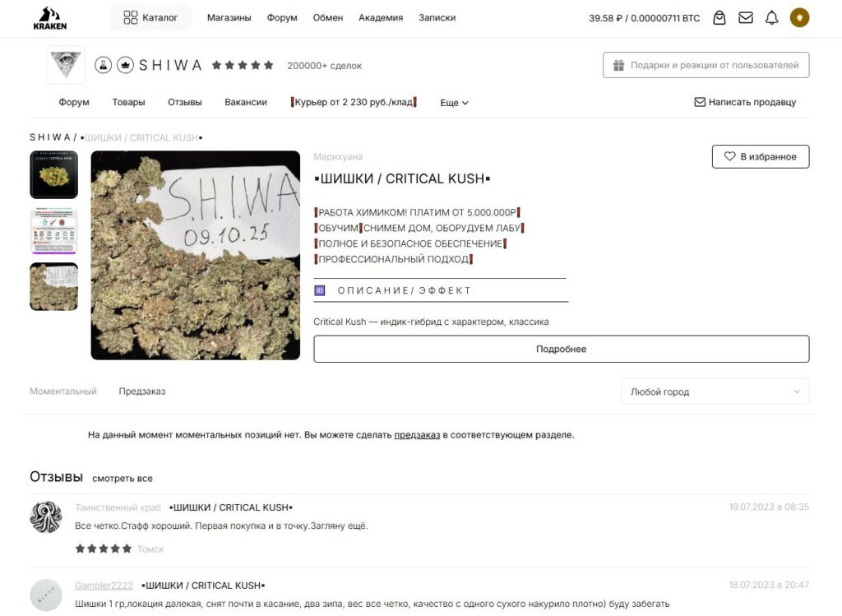842x616 pixels.
Task: Open Gambler2222 reviewer profile link
Action: 104,586
